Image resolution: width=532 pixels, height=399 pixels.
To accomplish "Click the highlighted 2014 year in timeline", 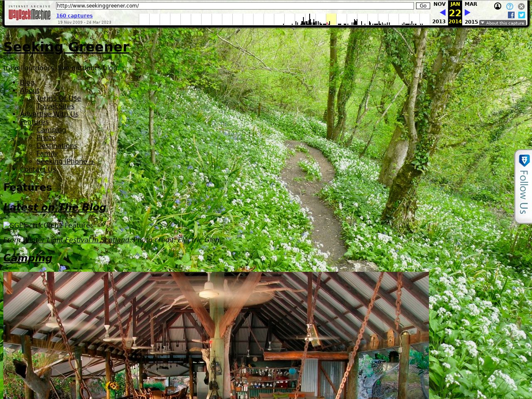I will click(x=331, y=19).
